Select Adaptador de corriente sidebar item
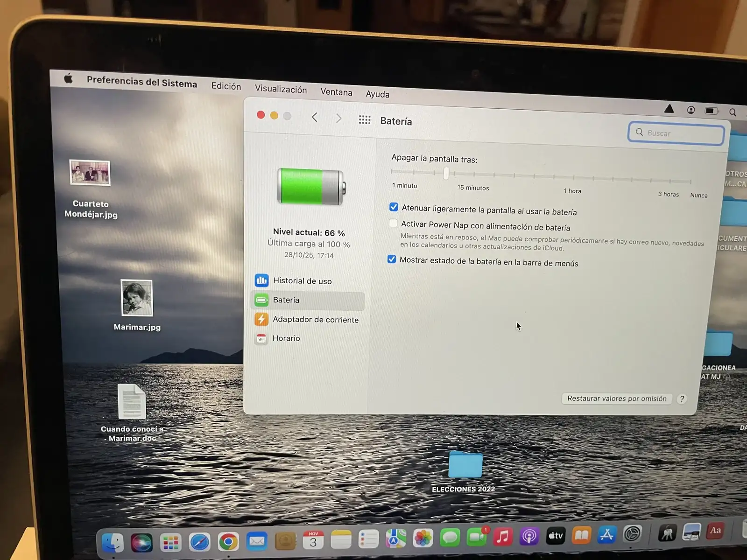 pyautogui.click(x=315, y=320)
